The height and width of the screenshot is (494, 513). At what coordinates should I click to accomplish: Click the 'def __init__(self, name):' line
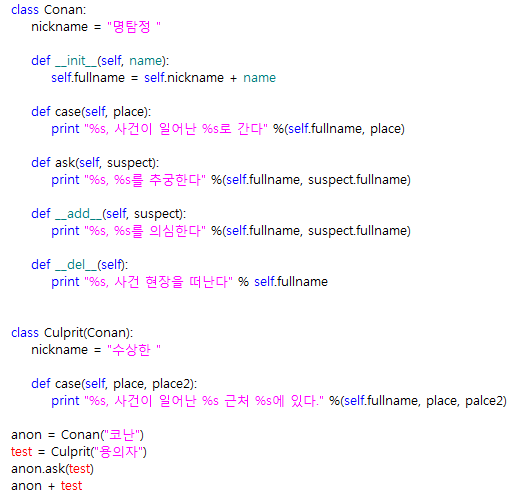tap(100, 61)
